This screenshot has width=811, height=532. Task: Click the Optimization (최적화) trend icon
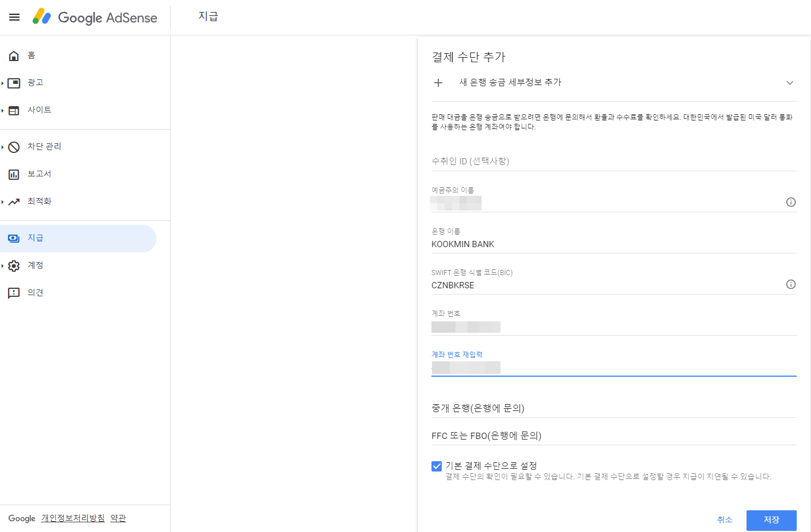(14, 201)
